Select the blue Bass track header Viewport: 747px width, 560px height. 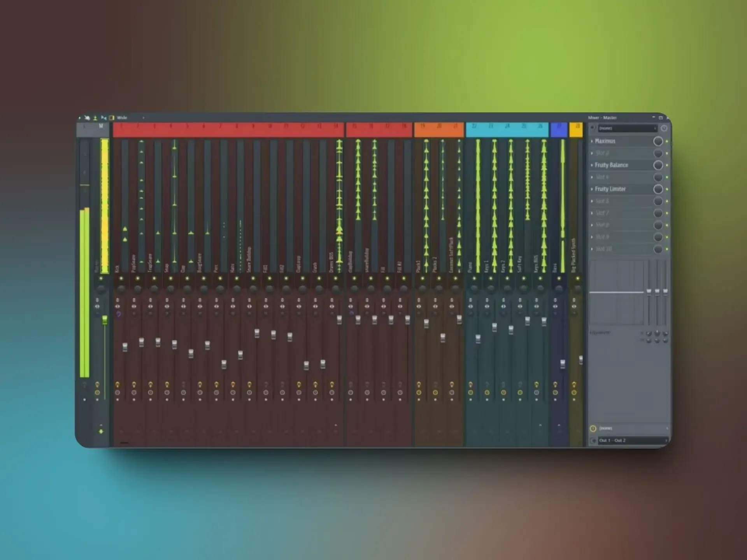[x=559, y=130]
